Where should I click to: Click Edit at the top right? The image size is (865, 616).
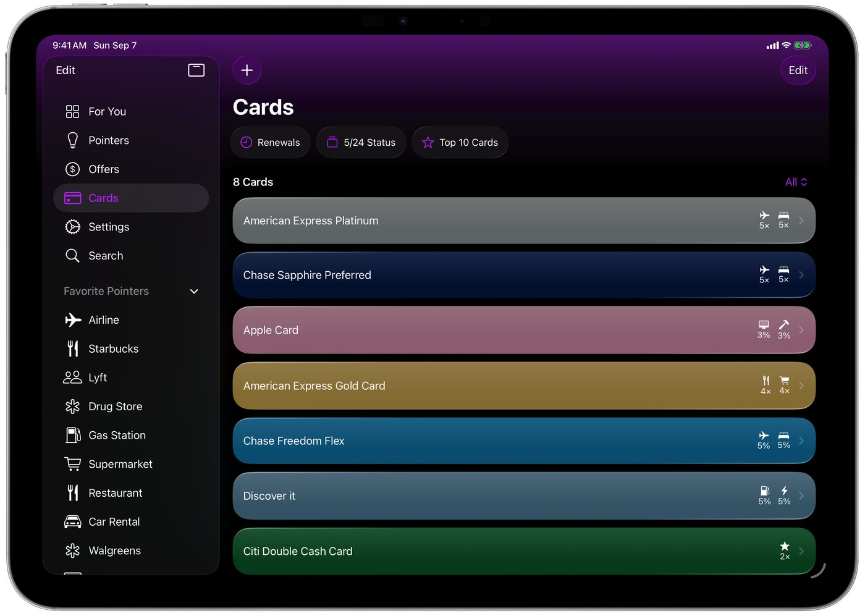(x=798, y=70)
